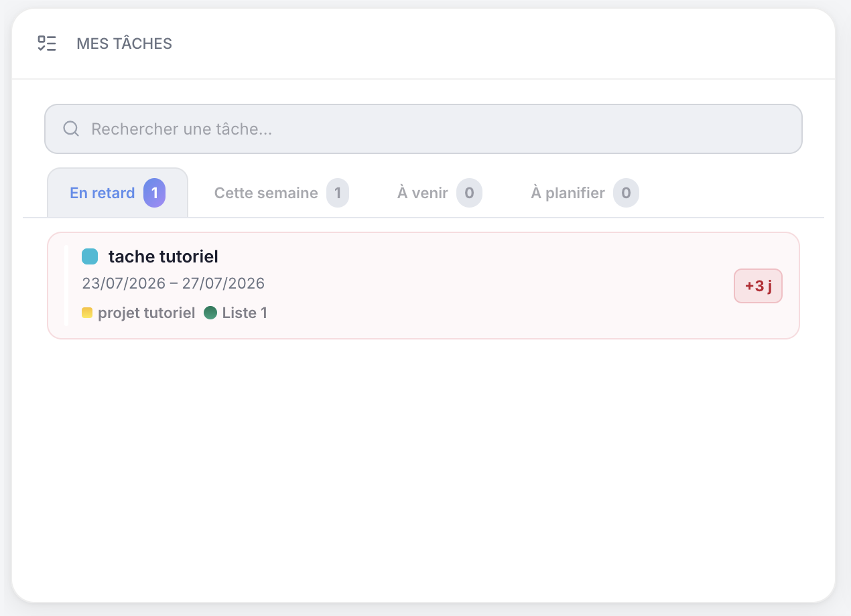Click the count badge 0 on À venir

point(469,193)
